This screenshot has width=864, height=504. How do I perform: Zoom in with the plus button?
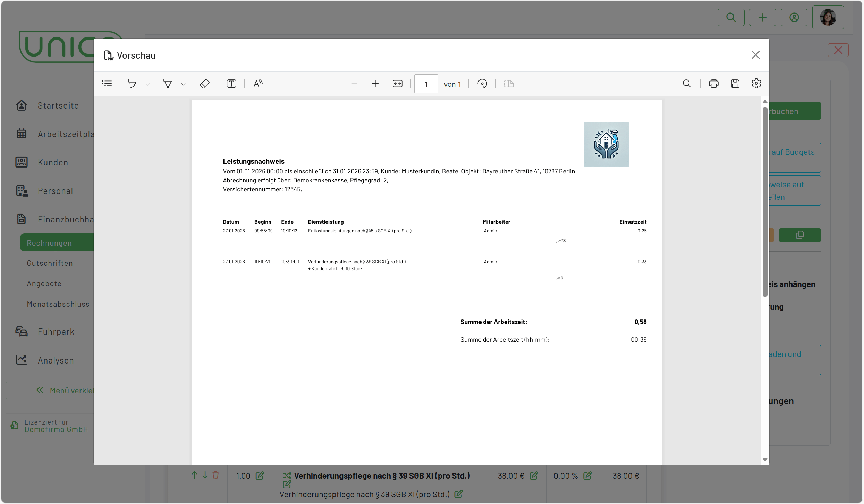tap(375, 84)
